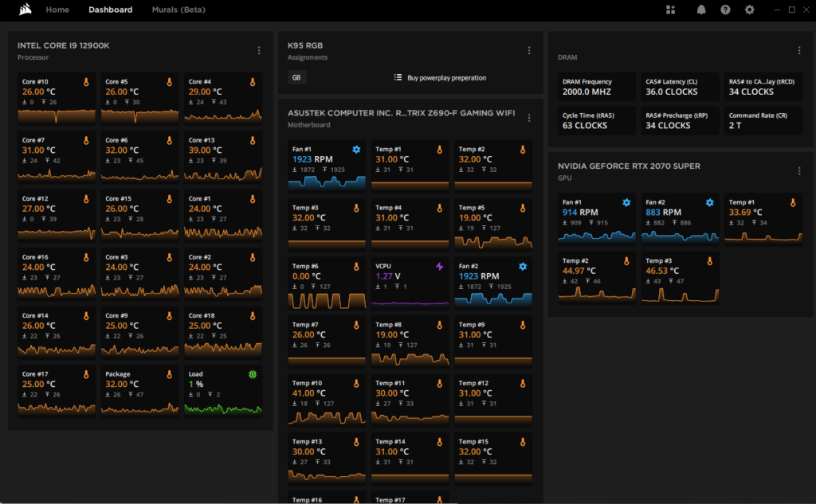Click the Command Rate 2 T value

[735, 126]
